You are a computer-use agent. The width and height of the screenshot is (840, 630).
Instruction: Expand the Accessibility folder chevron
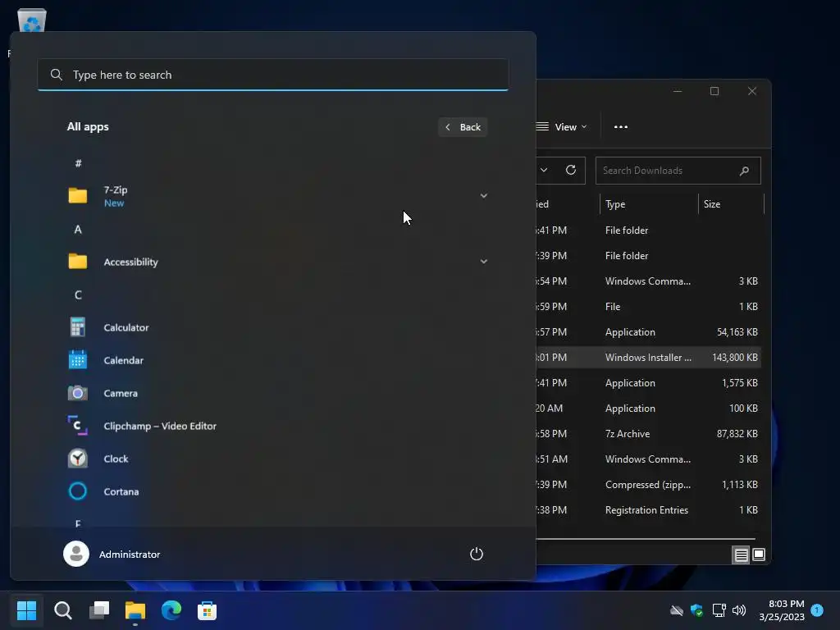point(484,262)
